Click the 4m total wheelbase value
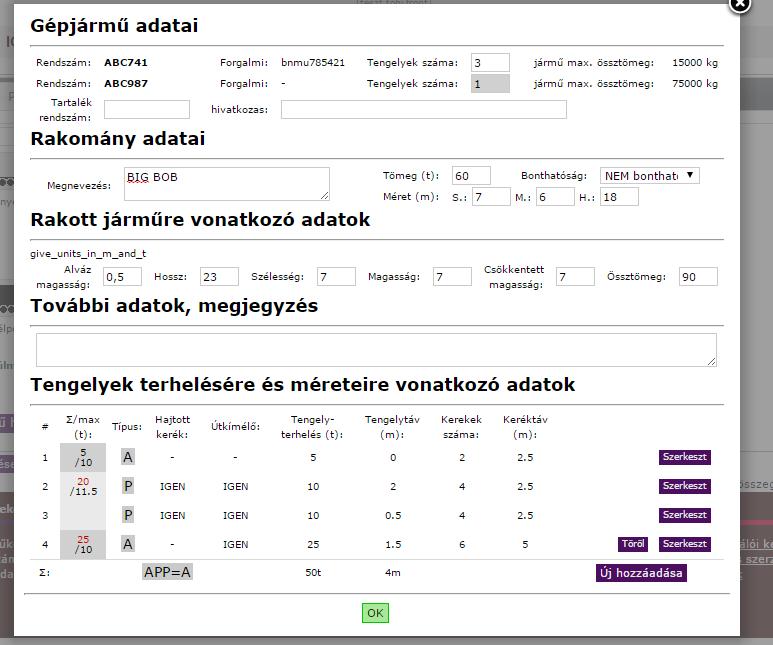Viewport: 773px width, 645px height. [x=392, y=573]
